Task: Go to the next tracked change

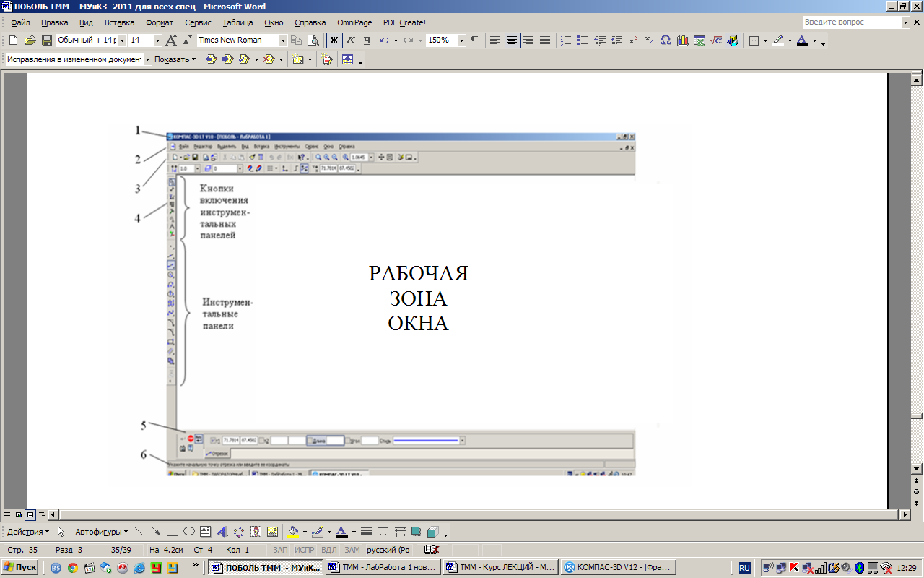Action: (x=228, y=59)
